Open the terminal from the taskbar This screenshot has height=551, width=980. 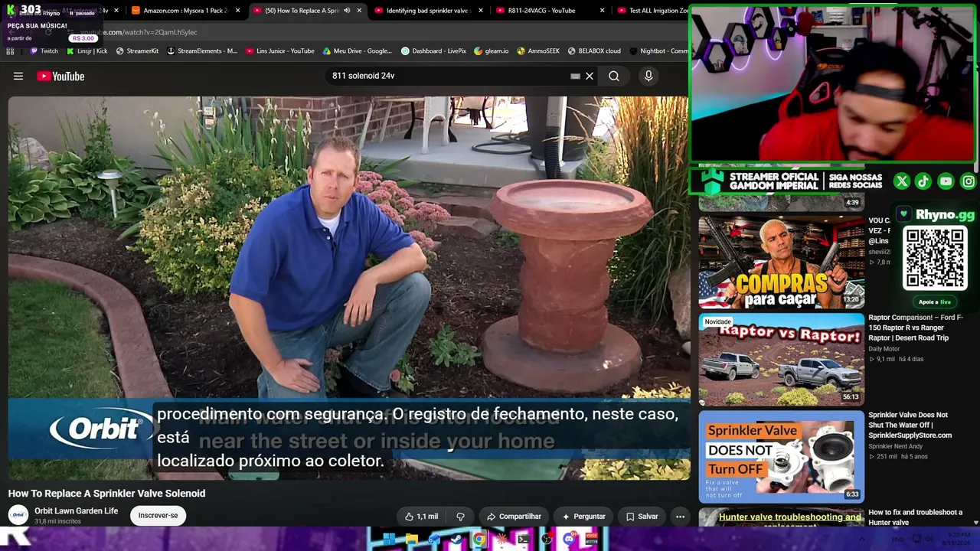click(x=523, y=540)
